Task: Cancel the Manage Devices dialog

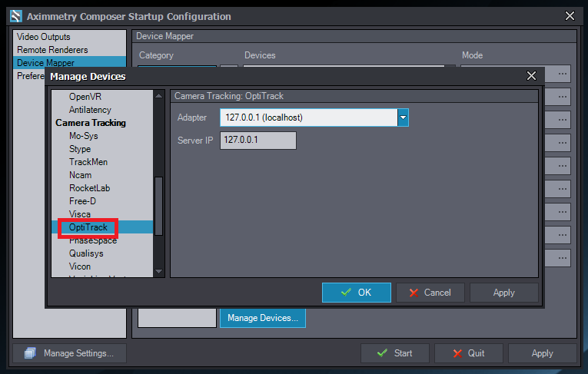Action: click(x=430, y=293)
